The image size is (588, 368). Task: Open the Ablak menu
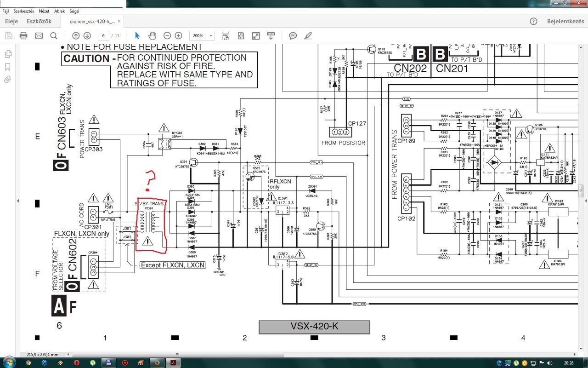[x=59, y=11]
